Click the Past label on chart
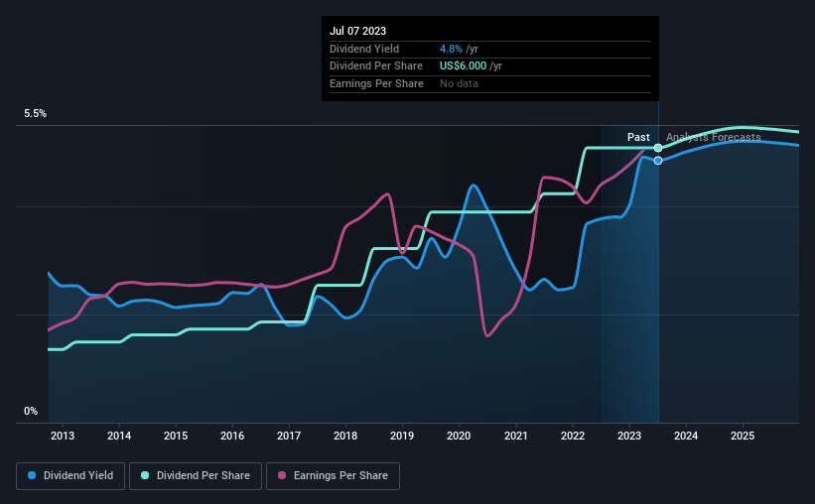Image resolution: width=815 pixels, height=504 pixels. (x=638, y=137)
